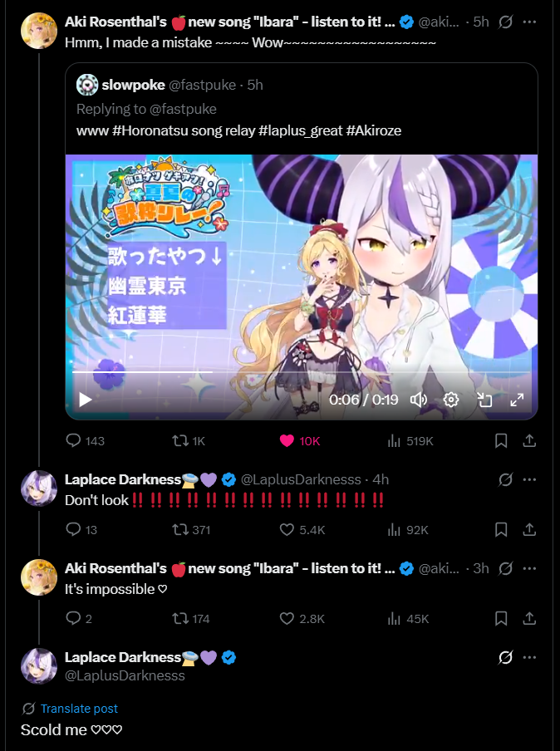
Task: Open the #laplus_great hashtag
Action: [x=301, y=130]
